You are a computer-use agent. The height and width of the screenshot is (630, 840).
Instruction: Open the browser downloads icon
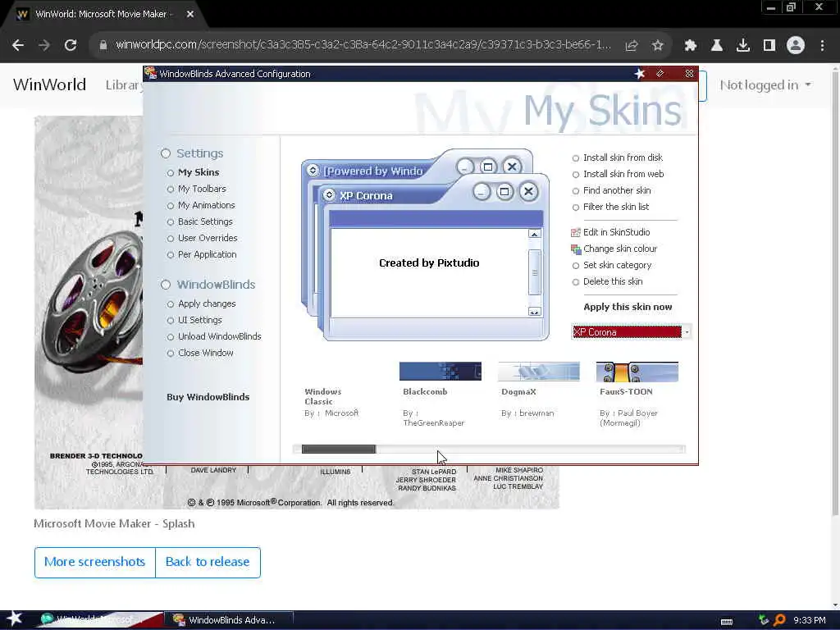coord(743,46)
